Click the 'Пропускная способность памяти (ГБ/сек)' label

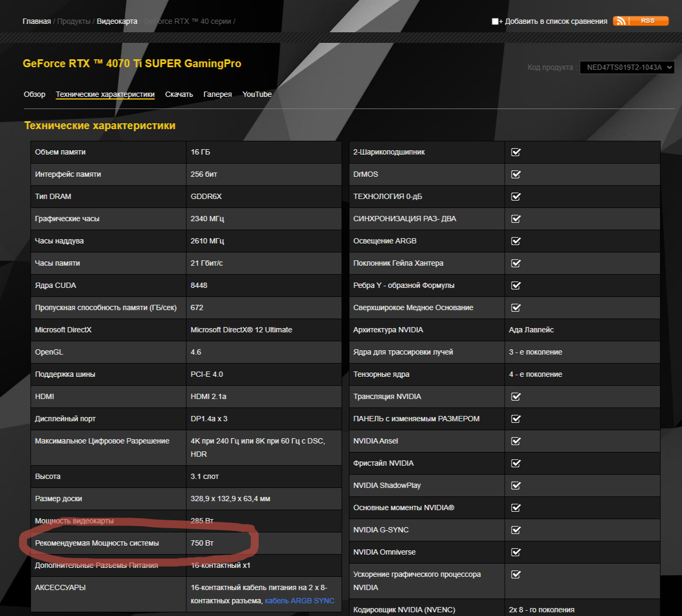(106, 307)
